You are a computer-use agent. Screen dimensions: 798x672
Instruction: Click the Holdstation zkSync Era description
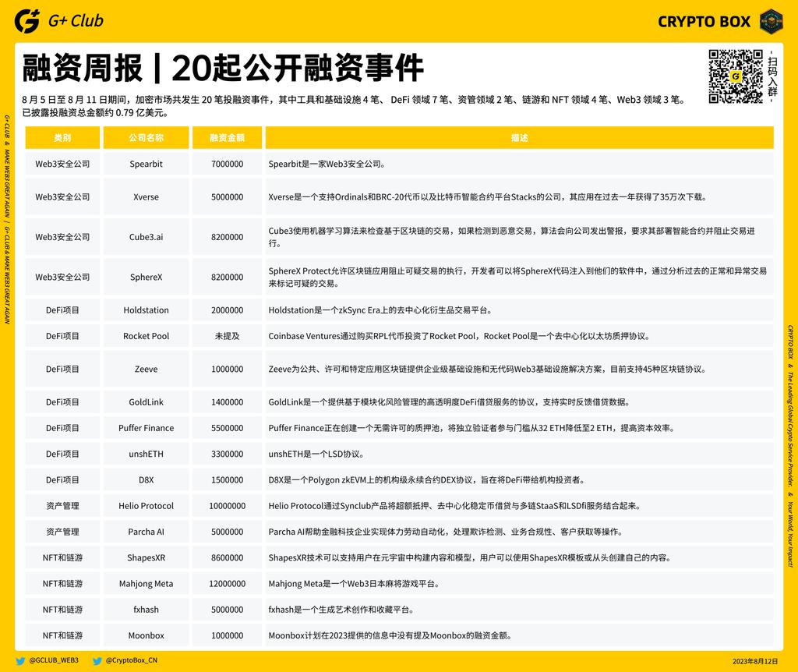[x=380, y=310]
